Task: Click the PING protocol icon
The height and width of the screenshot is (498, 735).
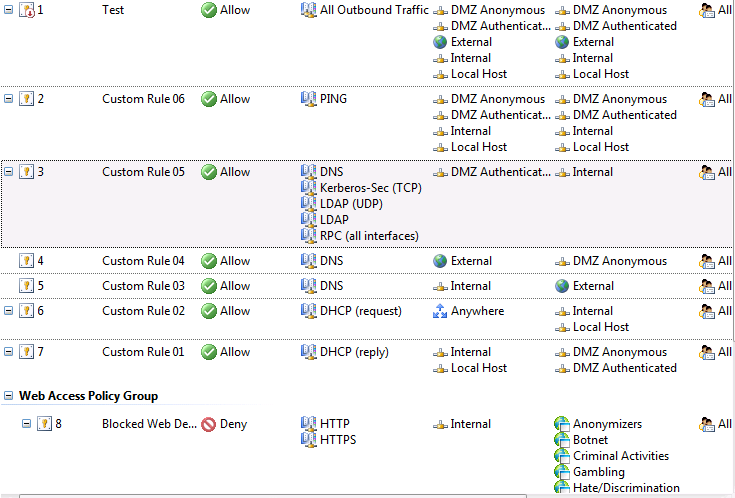Action: point(309,99)
